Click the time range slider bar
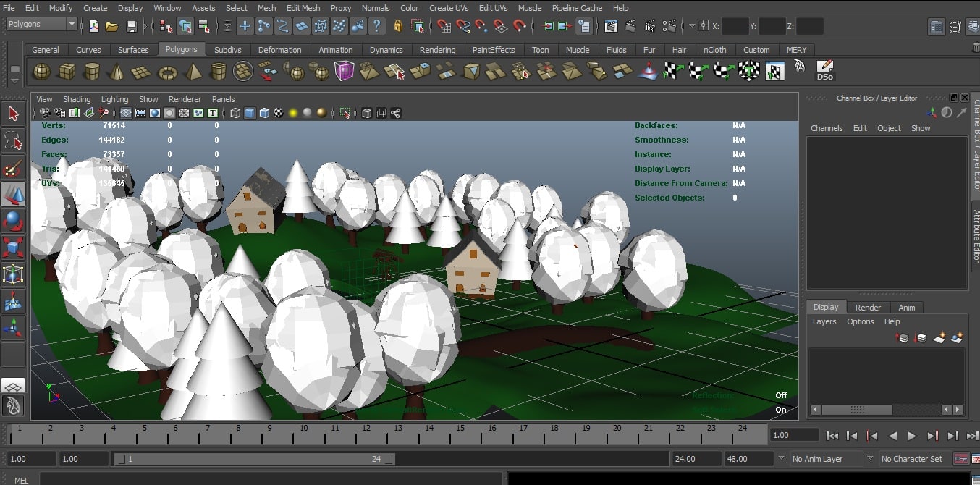This screenshot has height=485, width=980. [x=253, y=459]
